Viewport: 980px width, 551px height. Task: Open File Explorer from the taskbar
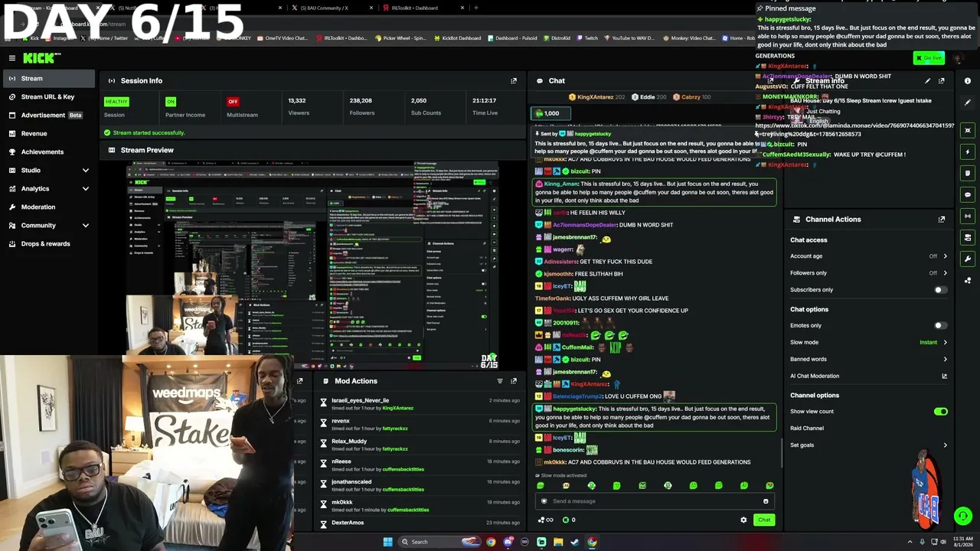[x=558, y=542]
